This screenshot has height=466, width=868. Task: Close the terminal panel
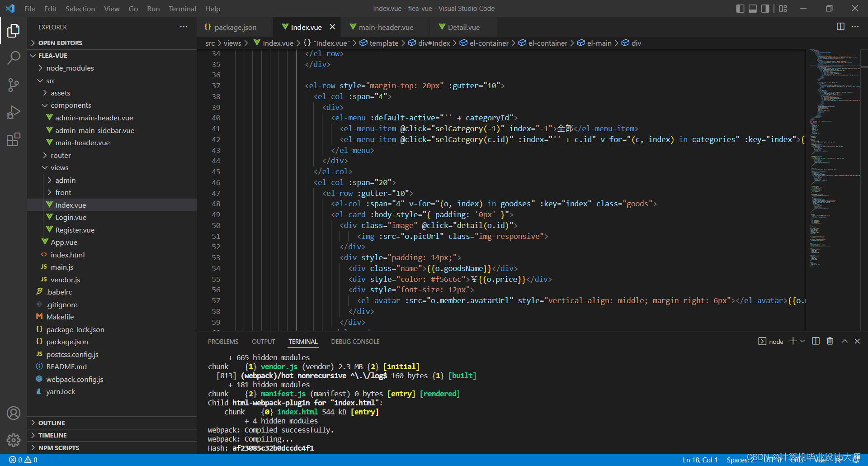click(857, 341)
